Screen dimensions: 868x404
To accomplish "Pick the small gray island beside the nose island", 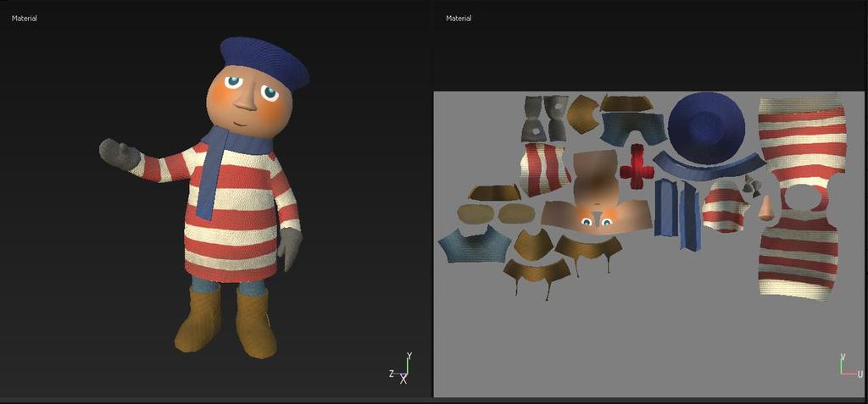I will 751,185.
